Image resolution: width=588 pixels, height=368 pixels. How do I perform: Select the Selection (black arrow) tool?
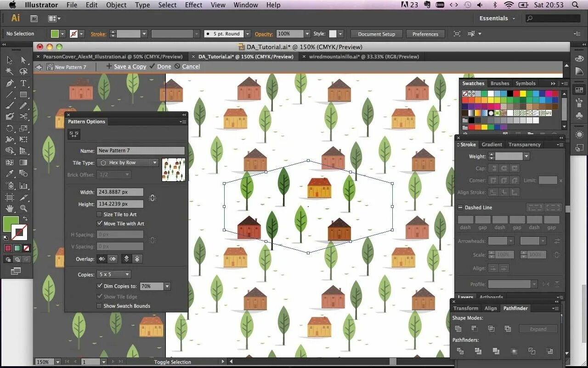[x=10, y=60]
